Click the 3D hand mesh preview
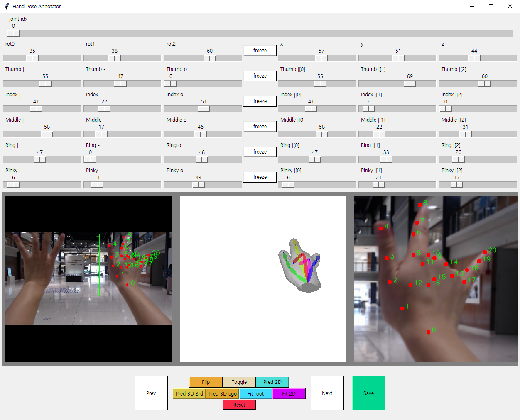Image resolution: width=520 pixels, height=420 pixels. [300, 266]
